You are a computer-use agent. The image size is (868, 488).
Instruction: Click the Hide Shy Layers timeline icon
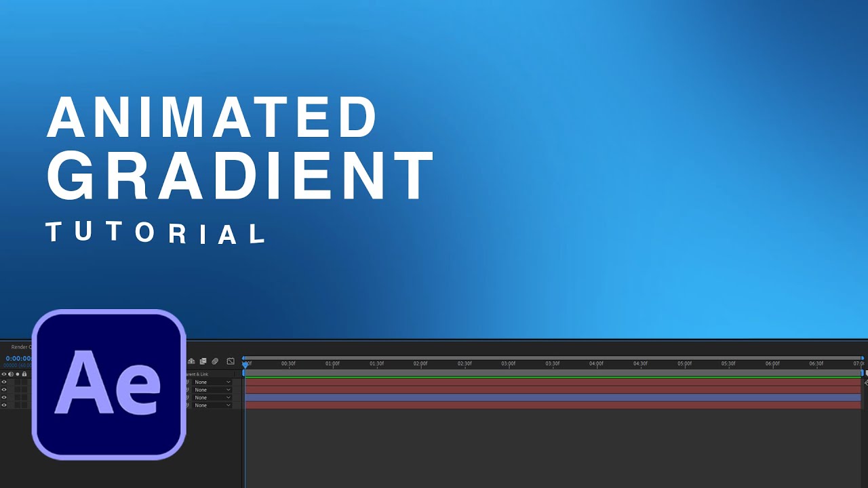[191, 361]
